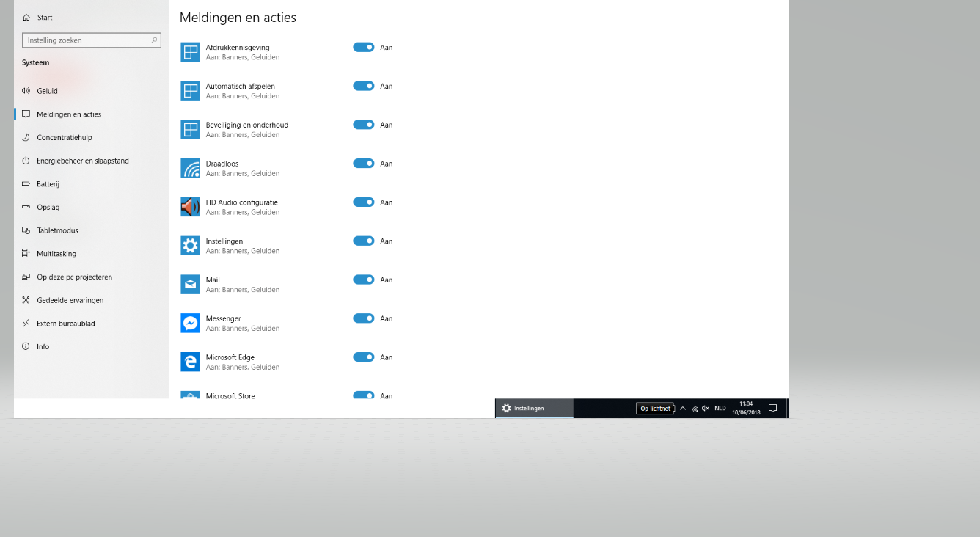Open the Instellingen gear icon in the app list
980x537 pixels.
tap(190, 246)
